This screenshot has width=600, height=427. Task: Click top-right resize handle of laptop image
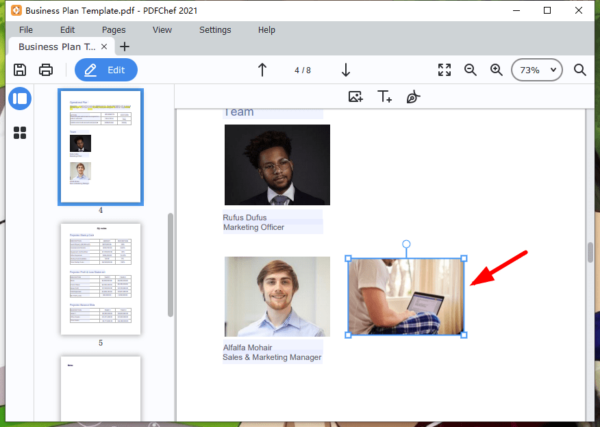[464, 259]
